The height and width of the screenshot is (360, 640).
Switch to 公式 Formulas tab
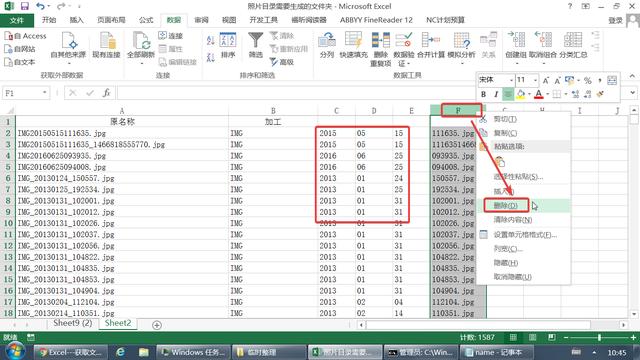146,20
